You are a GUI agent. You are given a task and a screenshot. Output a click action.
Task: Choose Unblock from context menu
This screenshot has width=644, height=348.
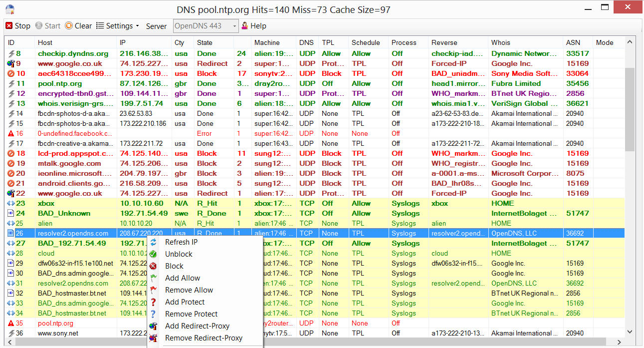[179, 254]
